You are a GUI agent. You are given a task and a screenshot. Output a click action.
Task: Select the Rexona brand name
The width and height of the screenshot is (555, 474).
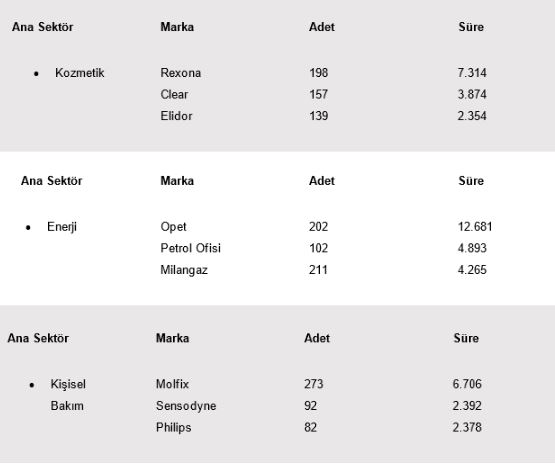pyautogui.click(x=181, y=73)
